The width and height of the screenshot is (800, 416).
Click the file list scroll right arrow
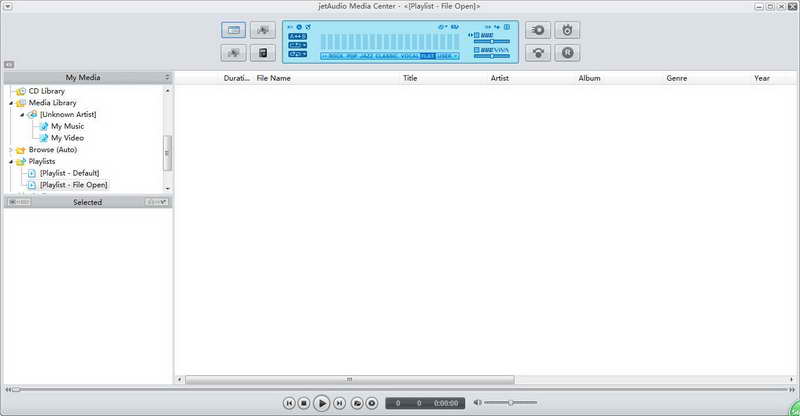pyautogui.click(x=791, y=380)
